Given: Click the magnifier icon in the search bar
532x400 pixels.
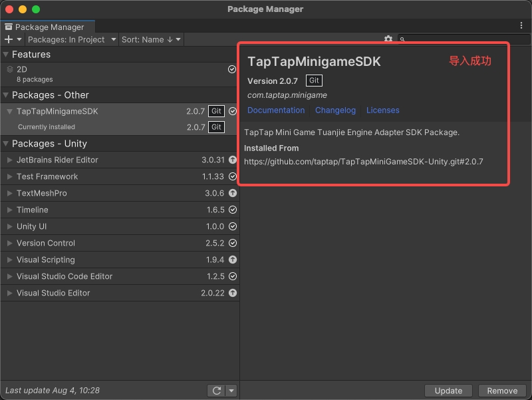Looking at the screenshot, I should tap(402, 39).
